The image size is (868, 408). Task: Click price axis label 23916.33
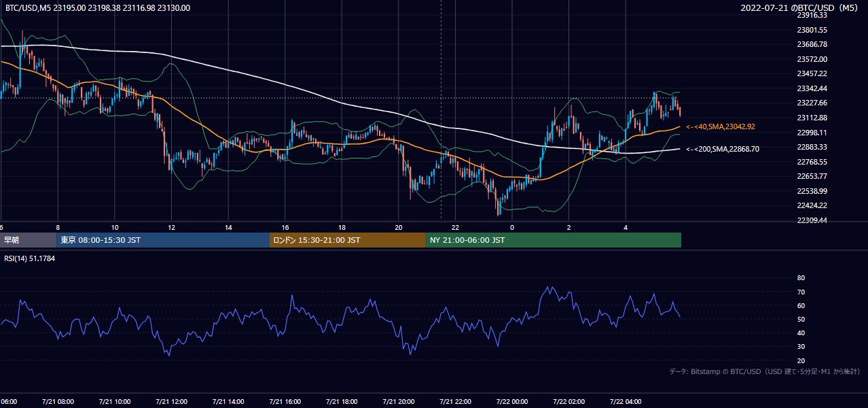point(812,15)
